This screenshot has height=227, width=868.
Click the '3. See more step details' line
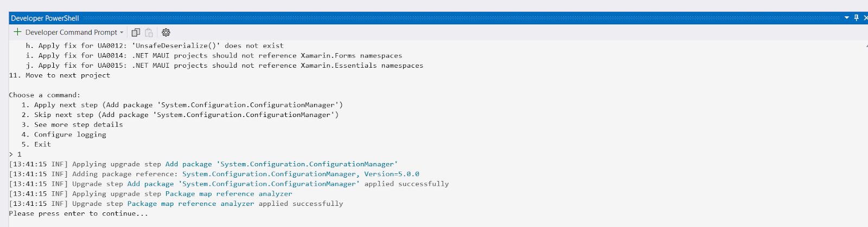pos(72,125)
